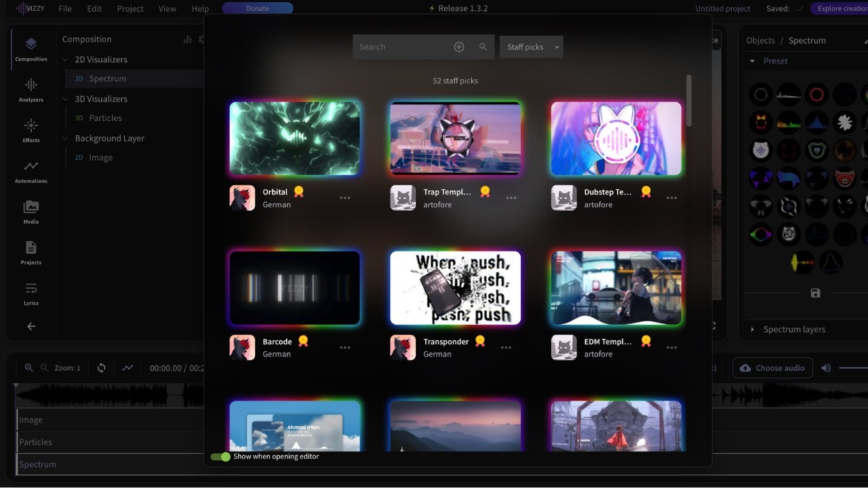
Task: Open the Barcode template thumbnail
Action: pos(295,288)
